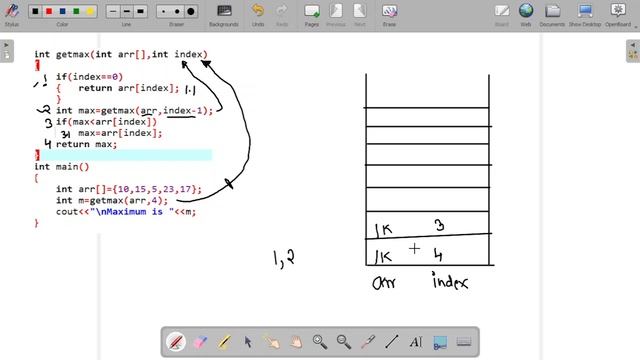Select the Highlighter (marker) tool
Viewport: 640px width, 360px height.
(224, 342)
